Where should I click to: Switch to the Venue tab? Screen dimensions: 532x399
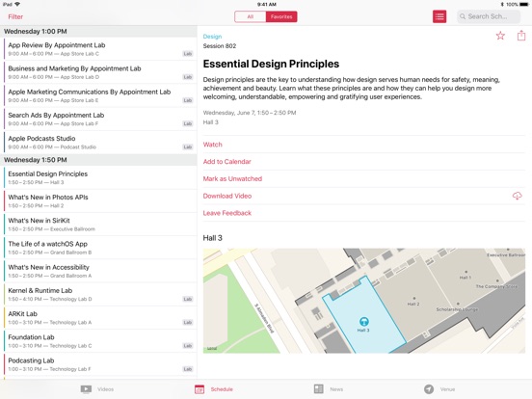[x=439, y=389]
